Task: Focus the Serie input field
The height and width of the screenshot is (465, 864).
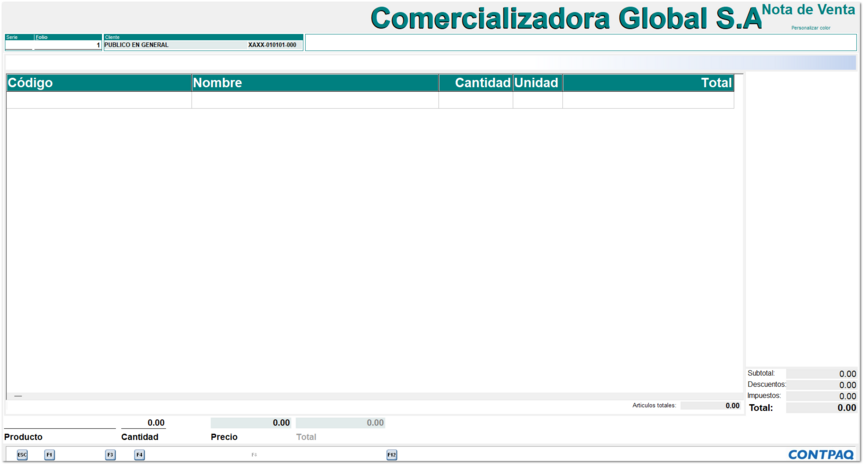Action: [20, 45]
